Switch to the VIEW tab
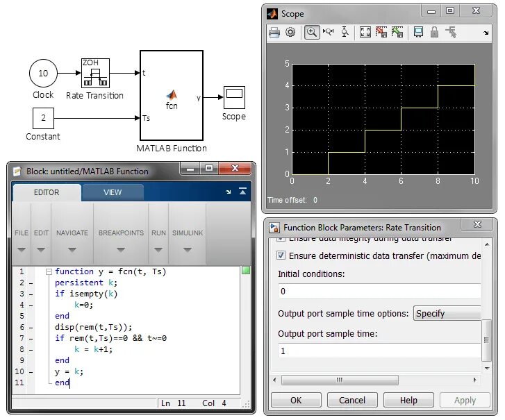The height and width of the screenshot is (420, 505). (x=113, y=192)
